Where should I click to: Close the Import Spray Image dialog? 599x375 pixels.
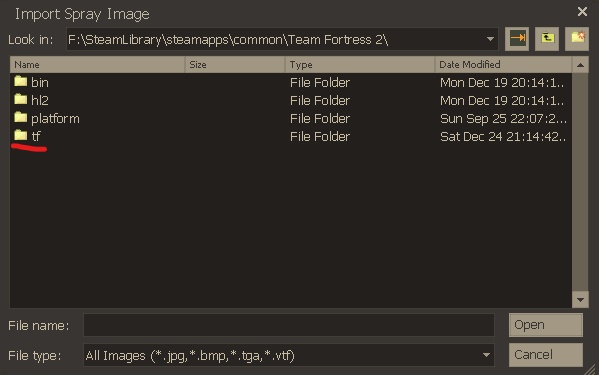tap(582, 12)
